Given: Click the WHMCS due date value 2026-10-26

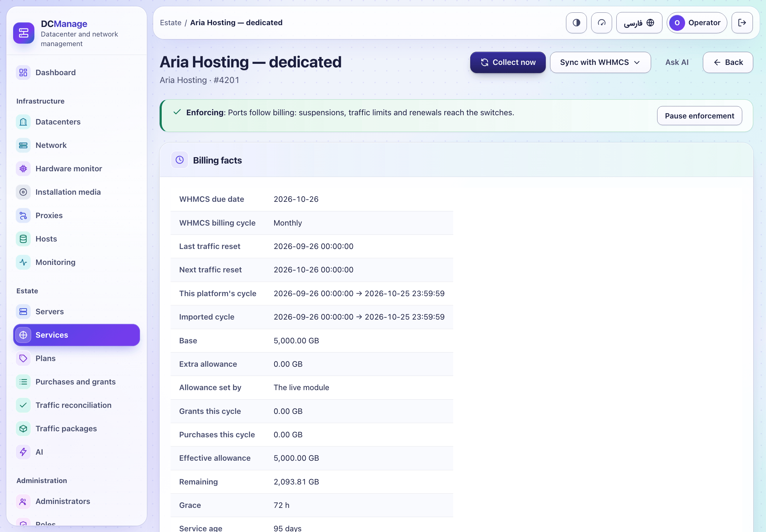Looking at the screenshot, I should pyautogui.click(x=296, y=199).
